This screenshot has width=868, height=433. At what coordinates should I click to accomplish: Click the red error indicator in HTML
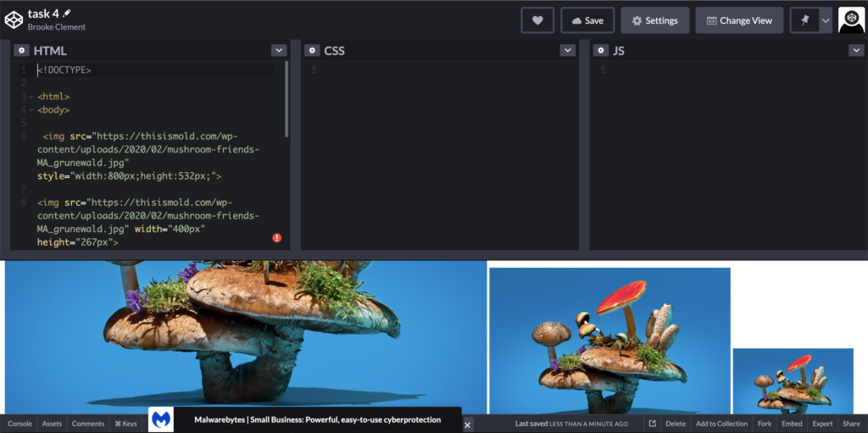(x=277, y=238)
